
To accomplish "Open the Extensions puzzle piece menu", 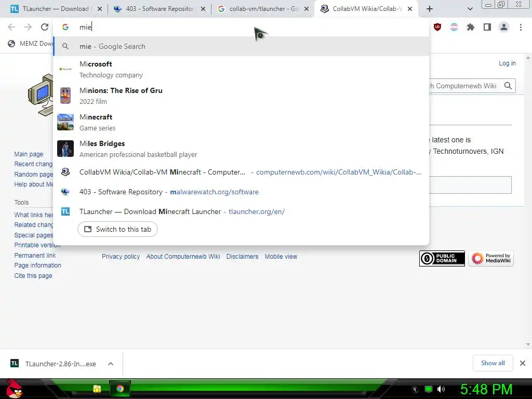I will (471, 27).
